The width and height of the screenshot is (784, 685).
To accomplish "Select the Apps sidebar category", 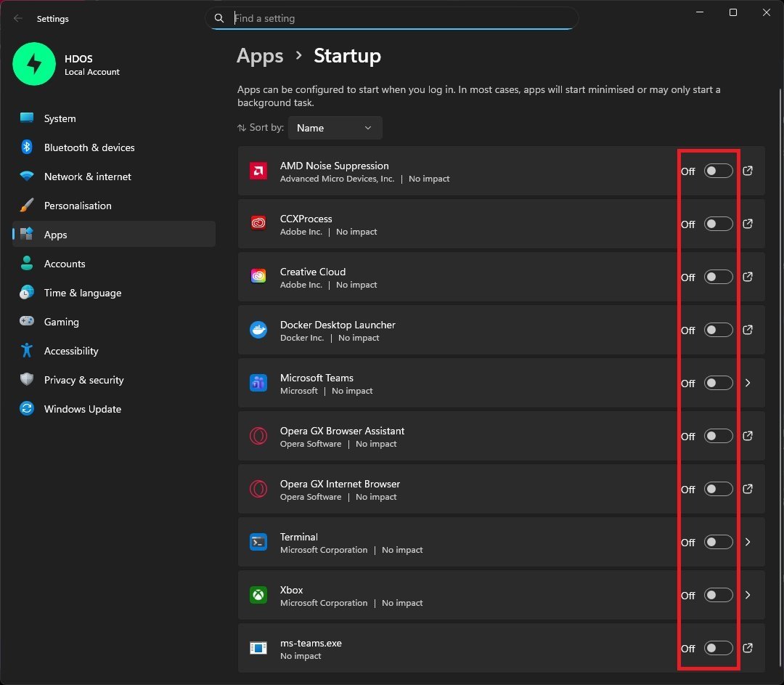I will click(x=114, y=235).
